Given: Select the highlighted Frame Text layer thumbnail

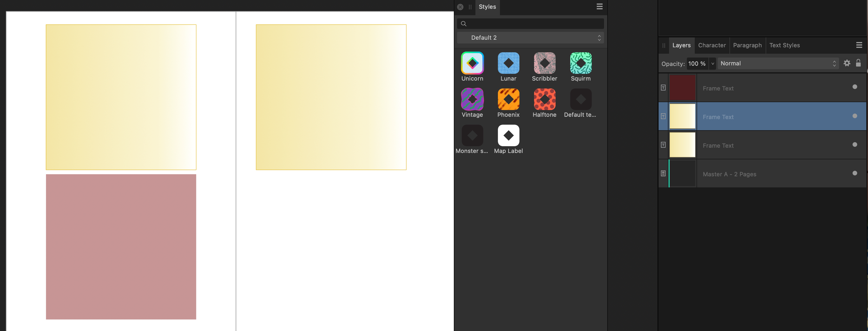Looking at the screenshot, I should point(682,116).
